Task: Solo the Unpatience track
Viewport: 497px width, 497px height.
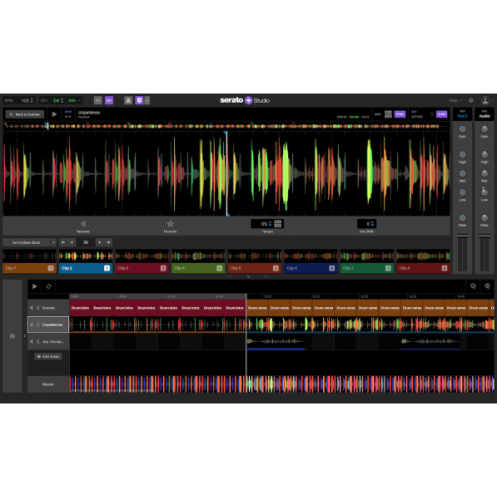Action: 38,325
